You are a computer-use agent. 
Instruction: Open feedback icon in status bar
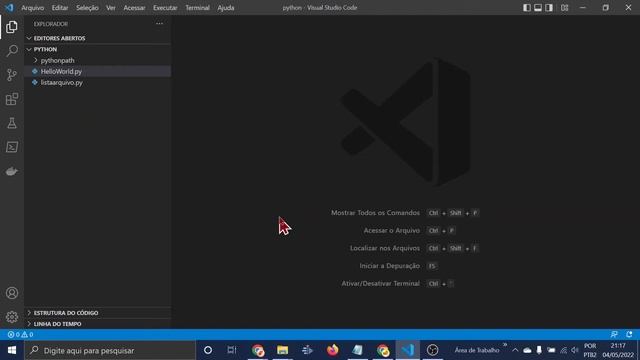coord(614,334)
